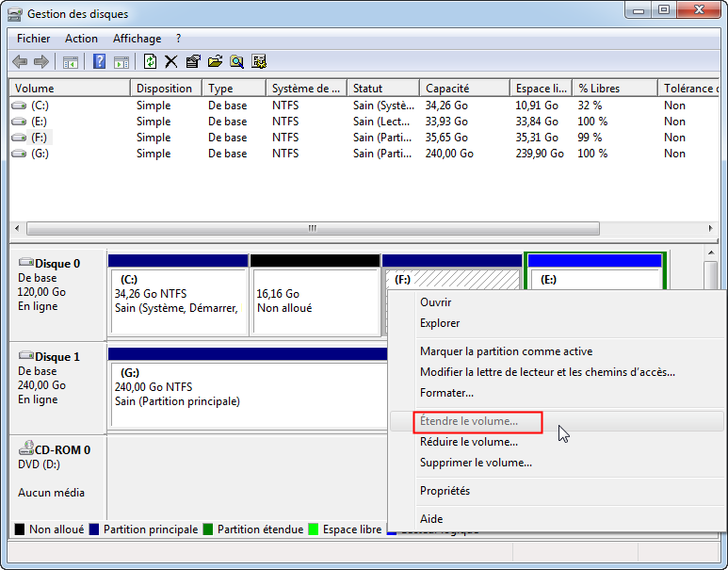Sort by the Système de ... column header
This screenshot has width=728, height=570.
pyautogui.click(x=306, y=89)
